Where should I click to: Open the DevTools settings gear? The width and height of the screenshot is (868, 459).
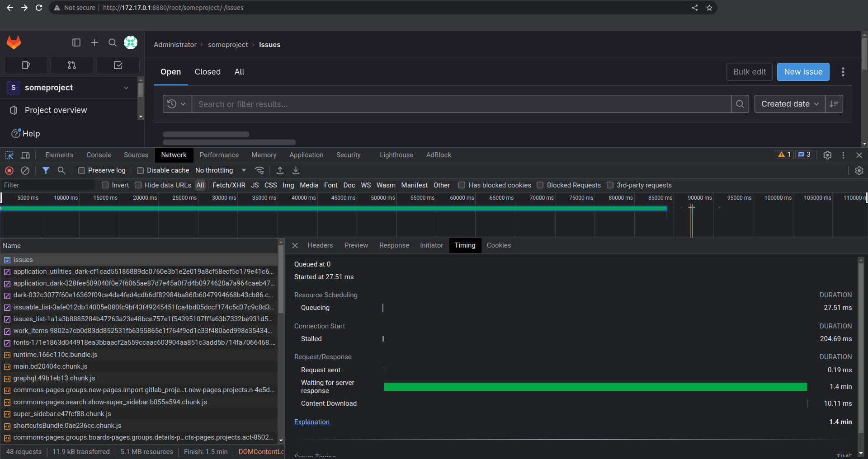point(827,155)
